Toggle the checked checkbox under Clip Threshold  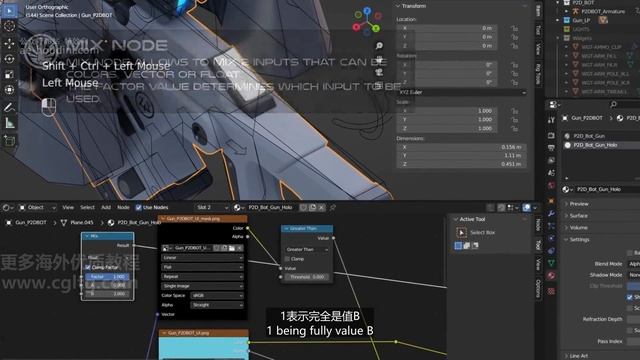point(630,297)
